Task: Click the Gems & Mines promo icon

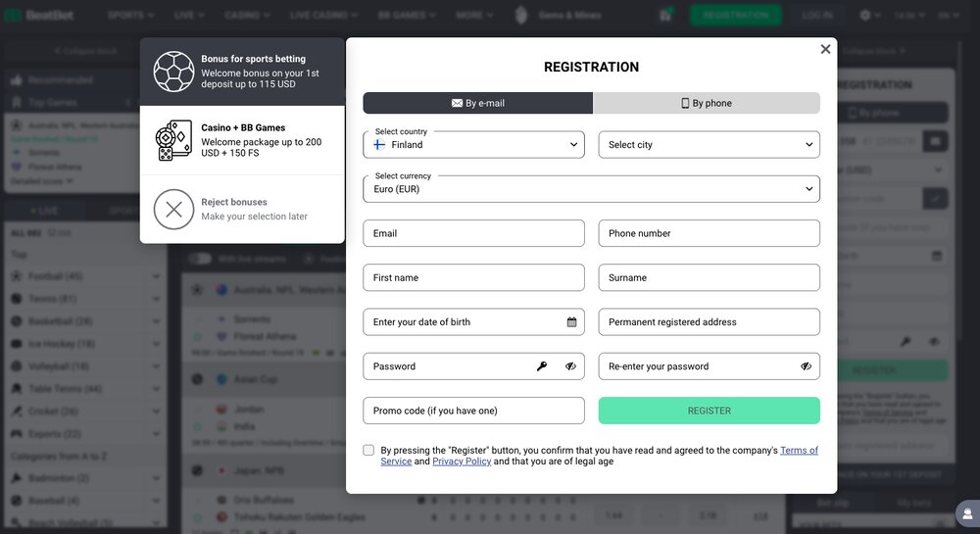Action: (x=520, y=15)
